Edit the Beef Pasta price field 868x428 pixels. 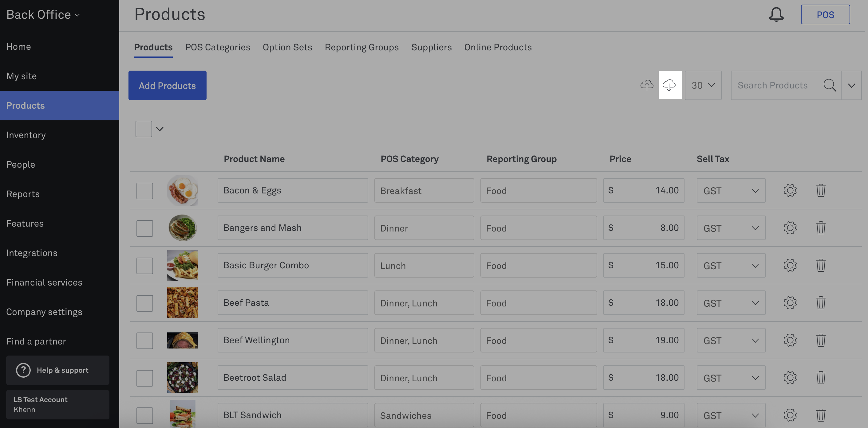tap(644, 303)
